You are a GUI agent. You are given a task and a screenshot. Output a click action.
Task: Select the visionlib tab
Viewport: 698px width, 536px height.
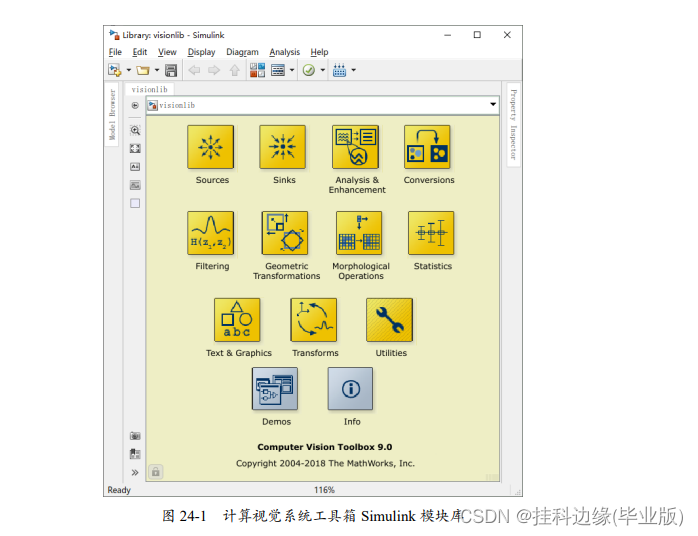[x=150, y=89]
